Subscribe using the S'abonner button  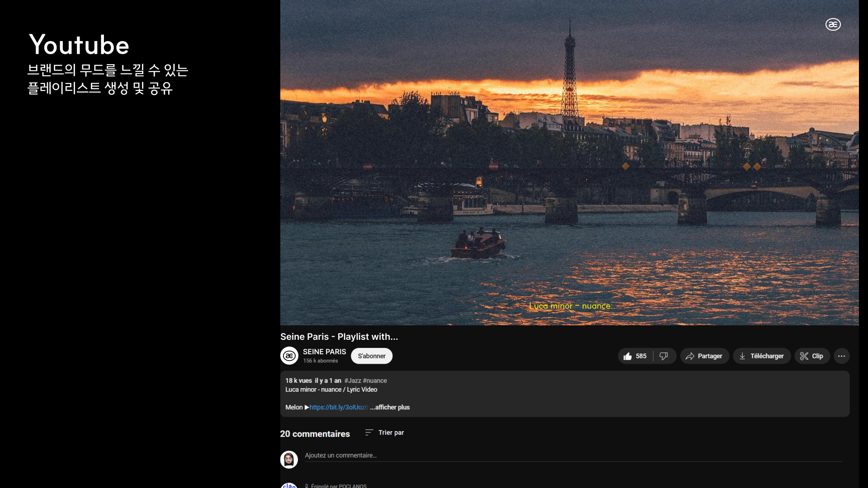[372, 356]
